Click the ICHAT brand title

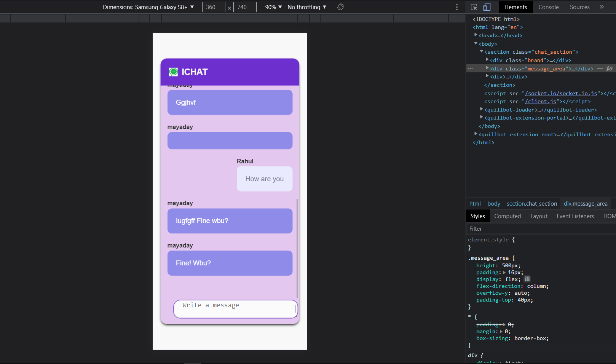[195, 72]
